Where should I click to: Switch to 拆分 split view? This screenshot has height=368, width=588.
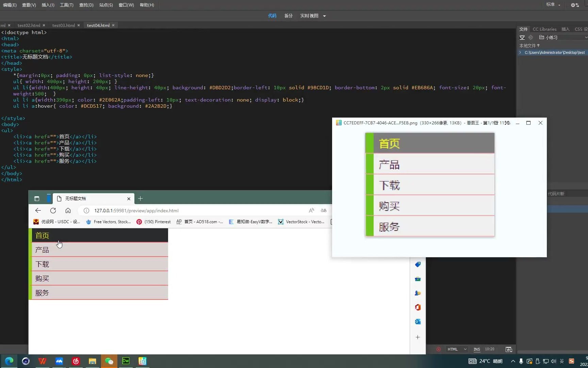click(x=289, y=16)
